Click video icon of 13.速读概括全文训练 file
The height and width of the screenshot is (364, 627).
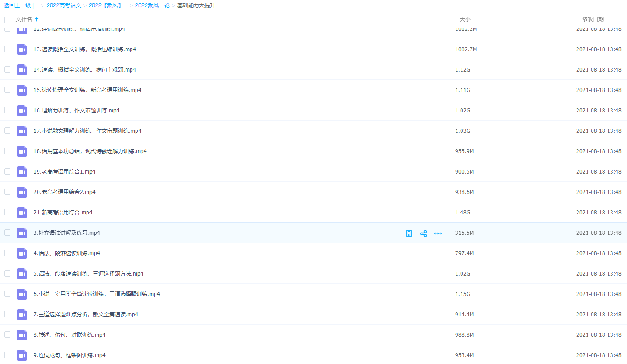[x=22, y=49]
